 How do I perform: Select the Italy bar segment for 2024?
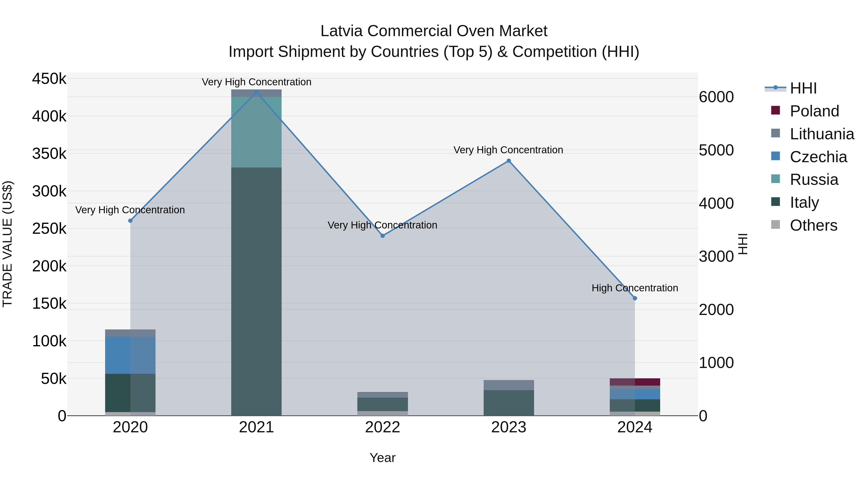tap(635, 406)
